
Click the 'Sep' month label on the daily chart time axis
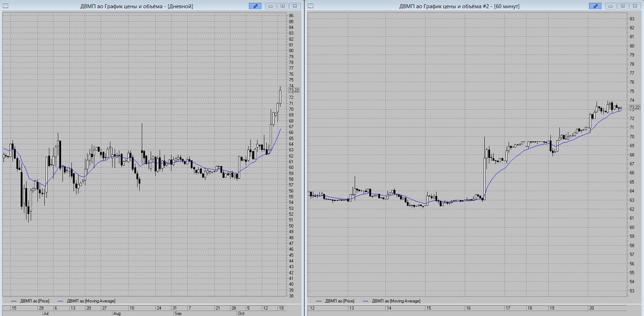(178, 314)
